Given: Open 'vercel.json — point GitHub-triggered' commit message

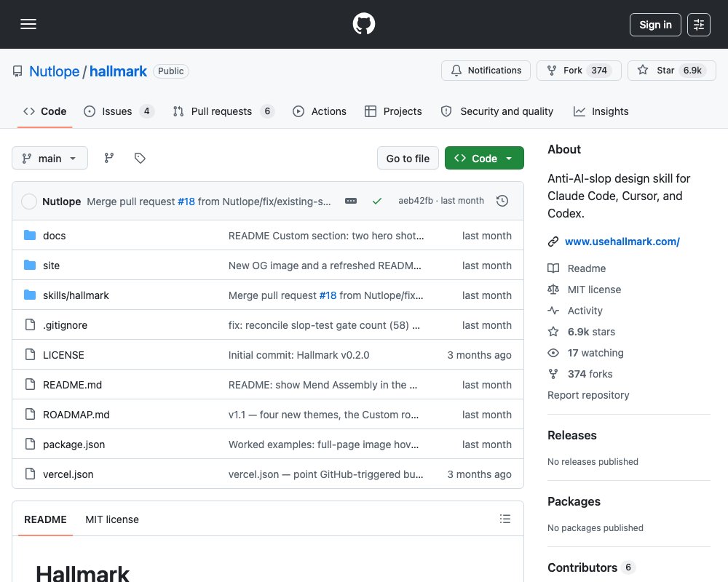Looking at the screenshot, I should click(326, 474).
